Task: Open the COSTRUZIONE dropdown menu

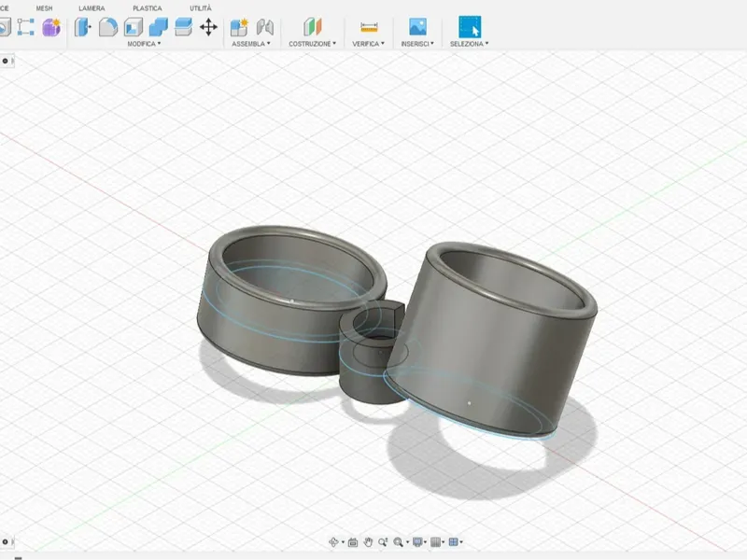Action: click(x=313, y=43)
